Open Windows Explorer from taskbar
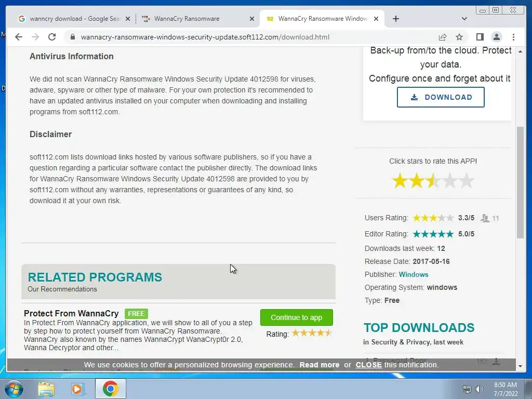The image size is (532, 399). pyautogui.click(x=46, y=389)
